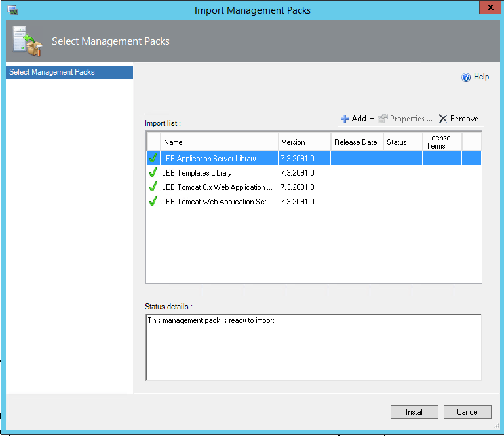Select the Select Management Packs sidebar step

coord(69,72)
